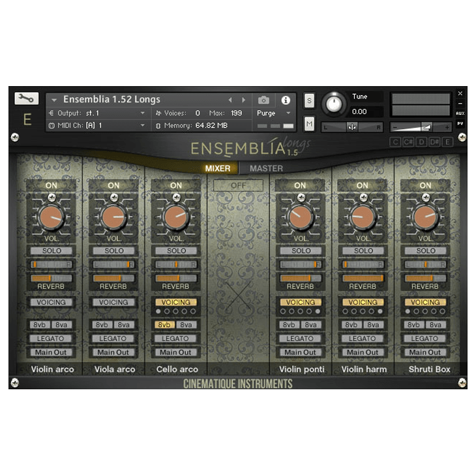Open the instrument name dropdown arrow
Viewport: 476px width, 476px height.
[54, 100]
